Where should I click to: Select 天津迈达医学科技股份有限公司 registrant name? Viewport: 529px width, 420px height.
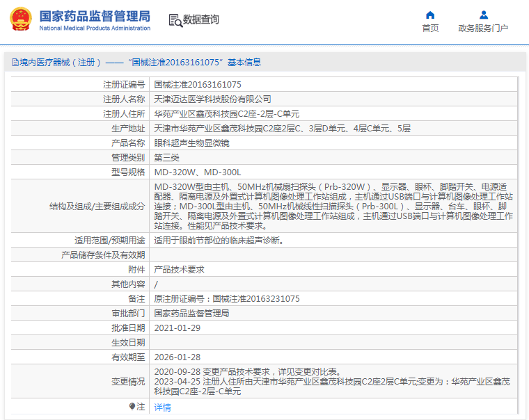click(212, 99)
